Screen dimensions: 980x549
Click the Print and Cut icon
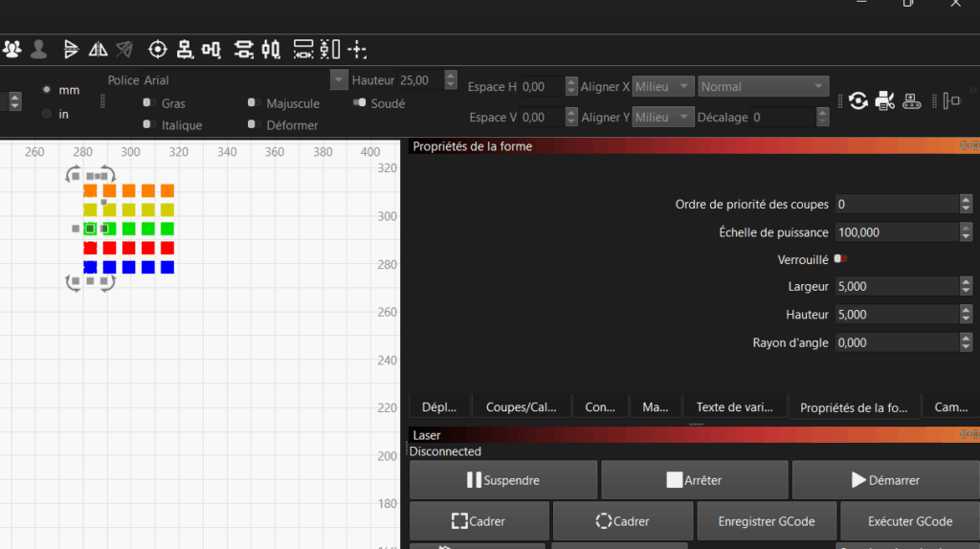[885, 100]
